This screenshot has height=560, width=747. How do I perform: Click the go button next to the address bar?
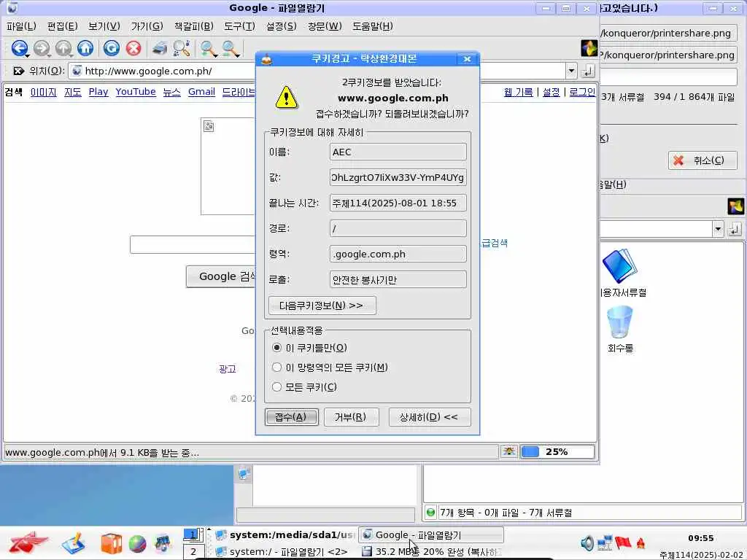point(589,71)
